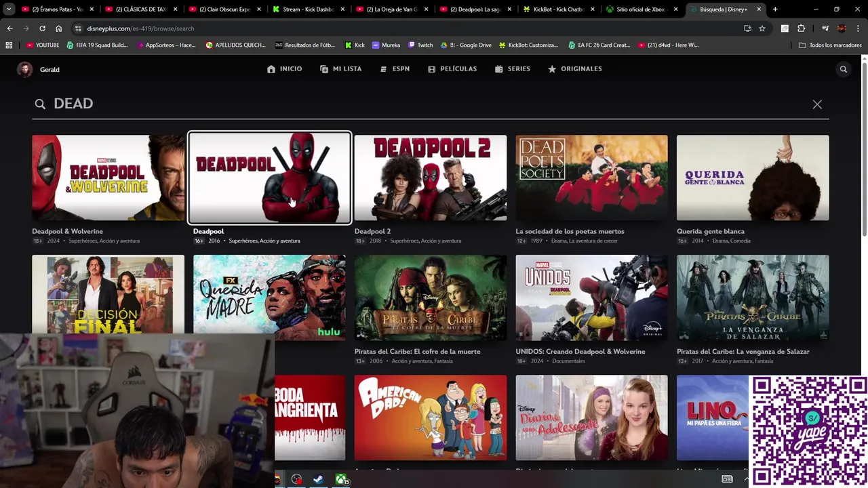Go back with the browser back arrow
The width and height of the screenshot is (868, 488).
pos(9,28)
